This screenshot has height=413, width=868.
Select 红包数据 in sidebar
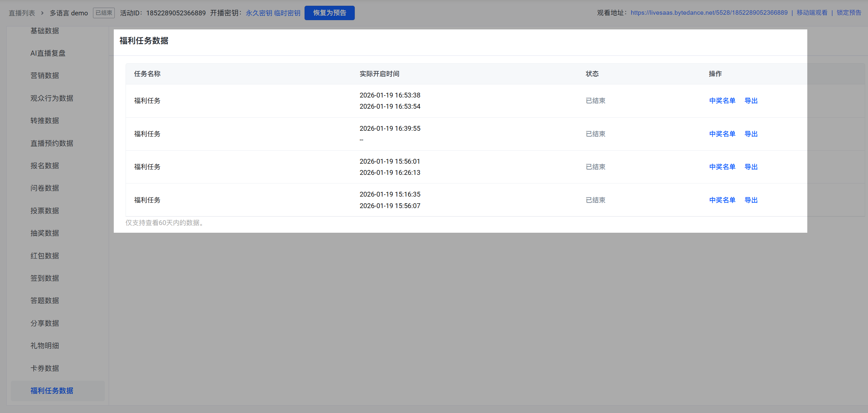(x=45, y=255)
